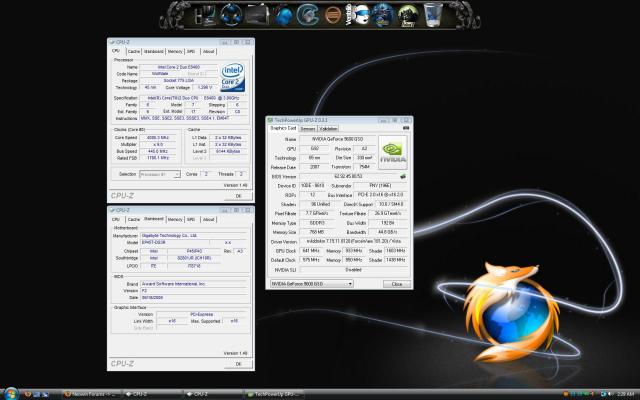Launch Firefox from the Quick Launch bar
This screenshot has width=640, height=400.
[28, 394]
